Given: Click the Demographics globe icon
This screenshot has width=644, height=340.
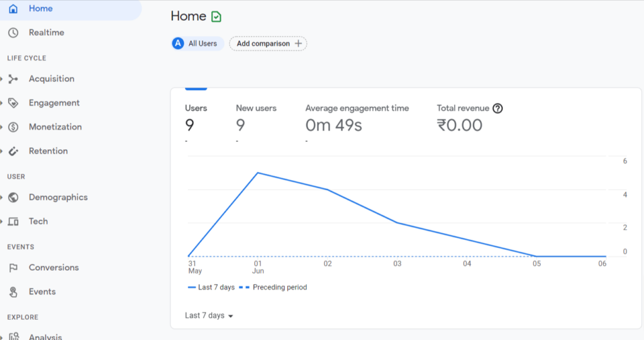Looking at the screenshot, I should pyautogui.click(x=13, y=197).
